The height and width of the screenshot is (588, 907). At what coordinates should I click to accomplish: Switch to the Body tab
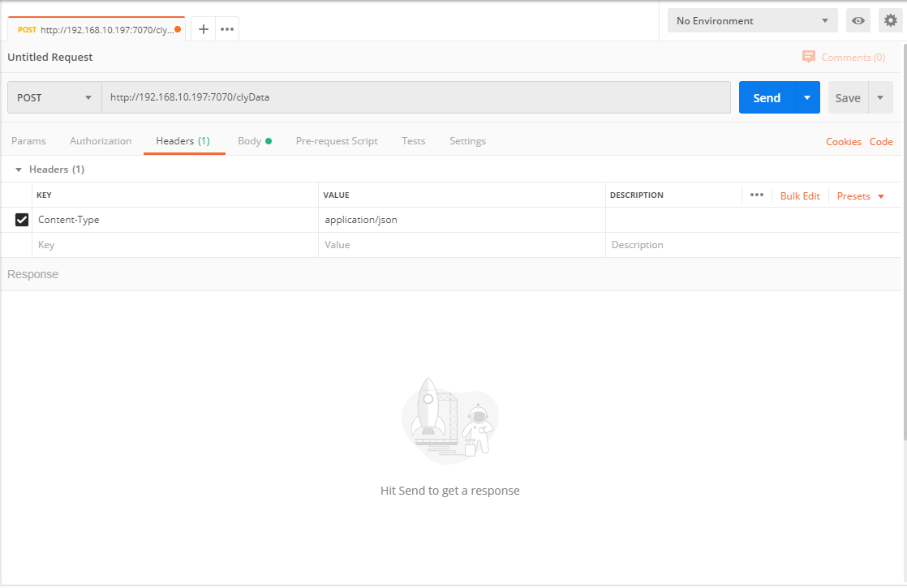(250, 140)
